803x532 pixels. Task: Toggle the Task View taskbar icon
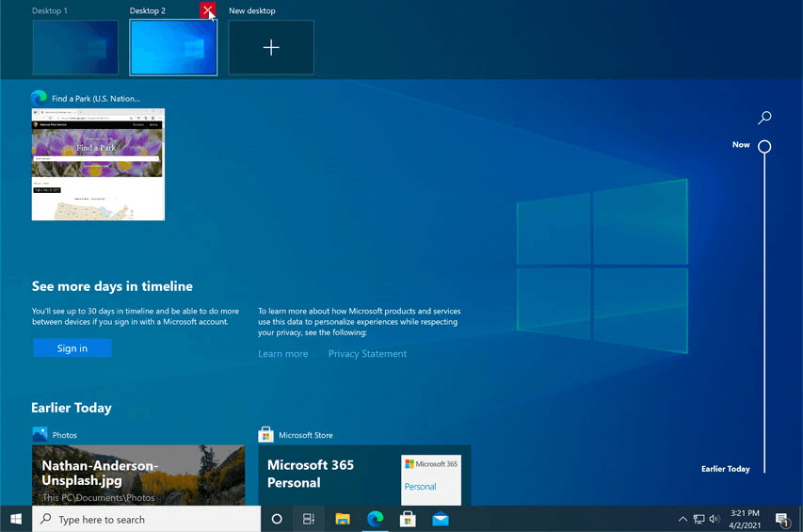(x=309, y=519)
